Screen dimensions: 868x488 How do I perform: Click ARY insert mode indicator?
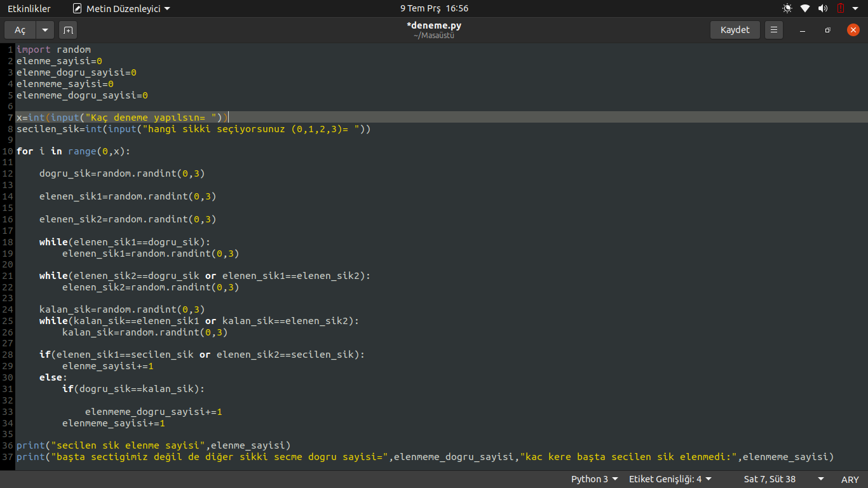850,479
